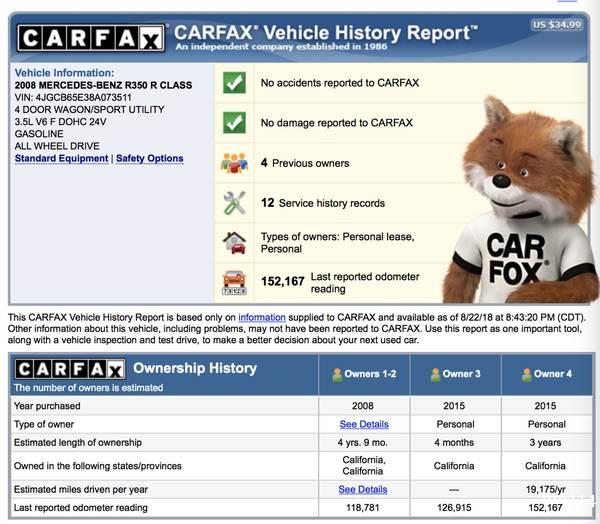The image size is (600, 524).
Task: Click the CARFAX logo in Ownership History header
Action: click(x=70, y=369)
